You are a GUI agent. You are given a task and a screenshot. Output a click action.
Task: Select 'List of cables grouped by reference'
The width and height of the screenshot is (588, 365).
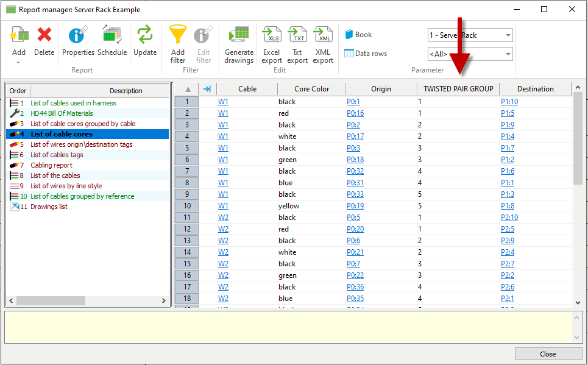pos(82,196)
